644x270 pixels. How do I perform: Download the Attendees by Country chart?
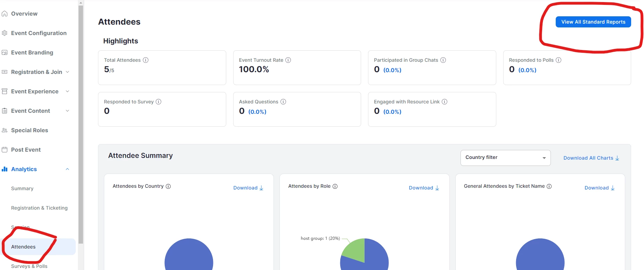pyautogui.click(x=248, y=188)
